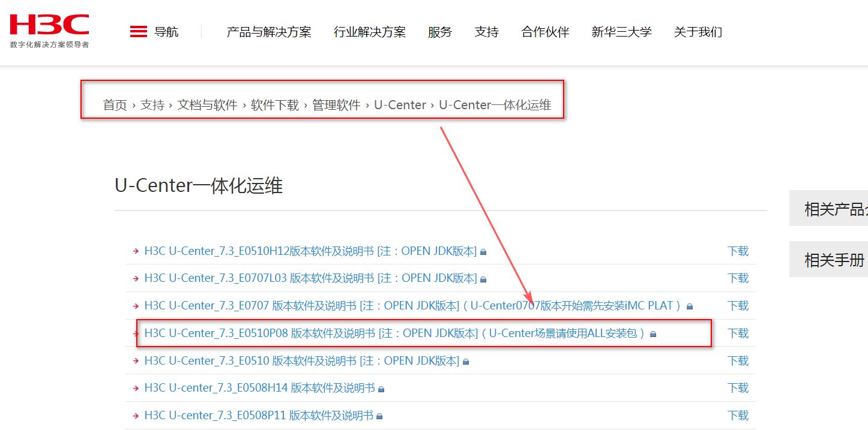868x430 pixels.
Task: Click 文档与软件 breadcrumb link
Action: pos(208,105)
